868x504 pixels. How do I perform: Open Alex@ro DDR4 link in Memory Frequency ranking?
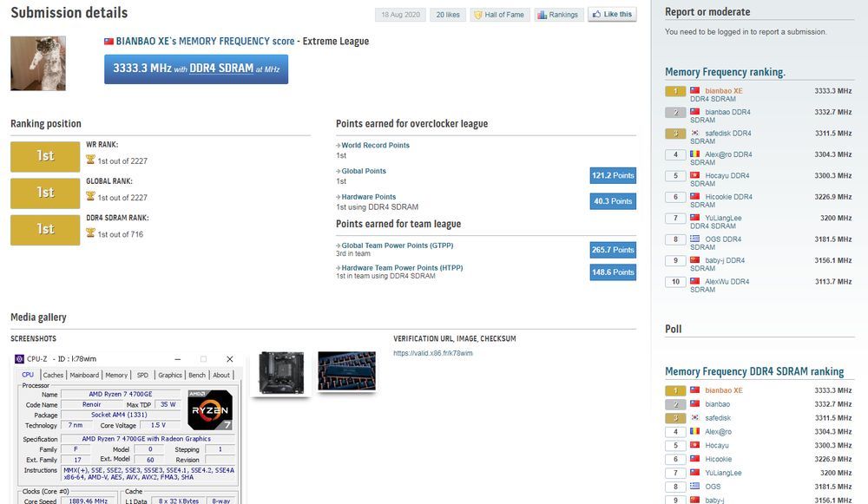728,154
